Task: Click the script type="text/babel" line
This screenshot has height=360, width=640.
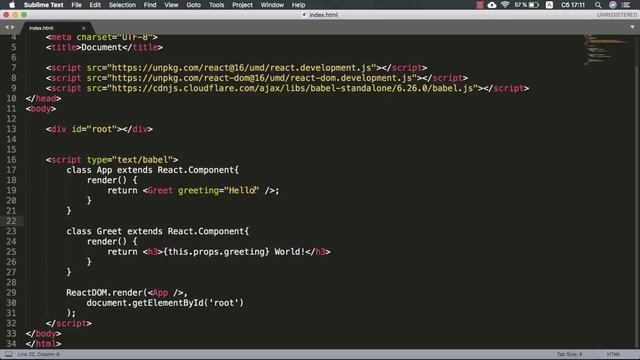Action: [x=112, y=160]
